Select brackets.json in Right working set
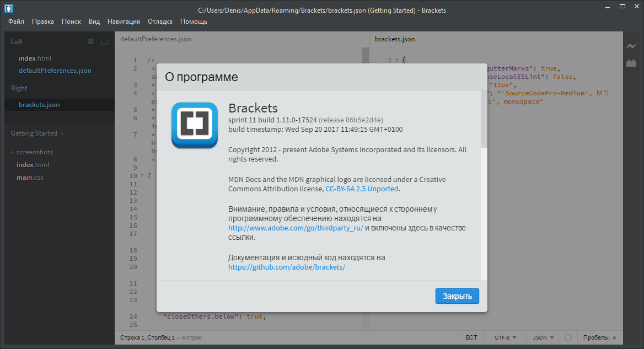The width and height of the screenshot is (644, 349). [x=39, y=105]
